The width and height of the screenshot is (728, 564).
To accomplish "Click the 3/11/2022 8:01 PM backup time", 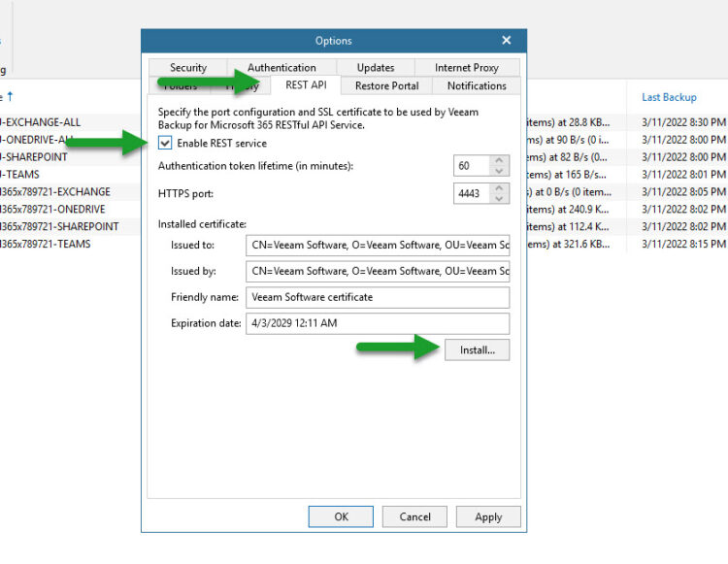I will pyautogui.click(x=683, y=175).
